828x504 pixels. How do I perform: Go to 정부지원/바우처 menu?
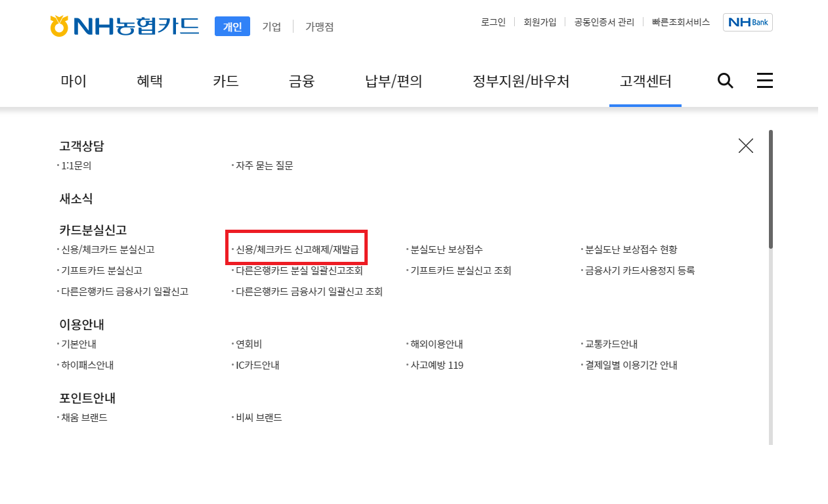pyautogui.click(x=521, y=80)
